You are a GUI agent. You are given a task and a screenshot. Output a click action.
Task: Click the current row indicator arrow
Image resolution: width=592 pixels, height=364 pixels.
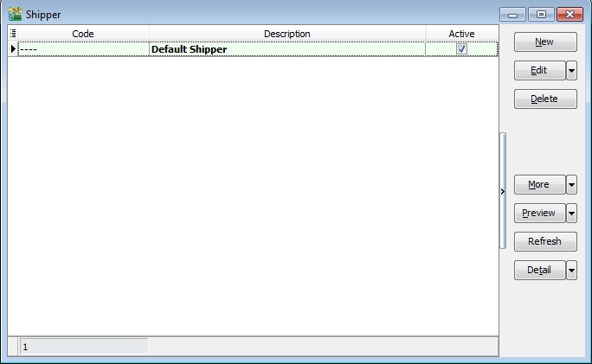[x=13, y=48]
